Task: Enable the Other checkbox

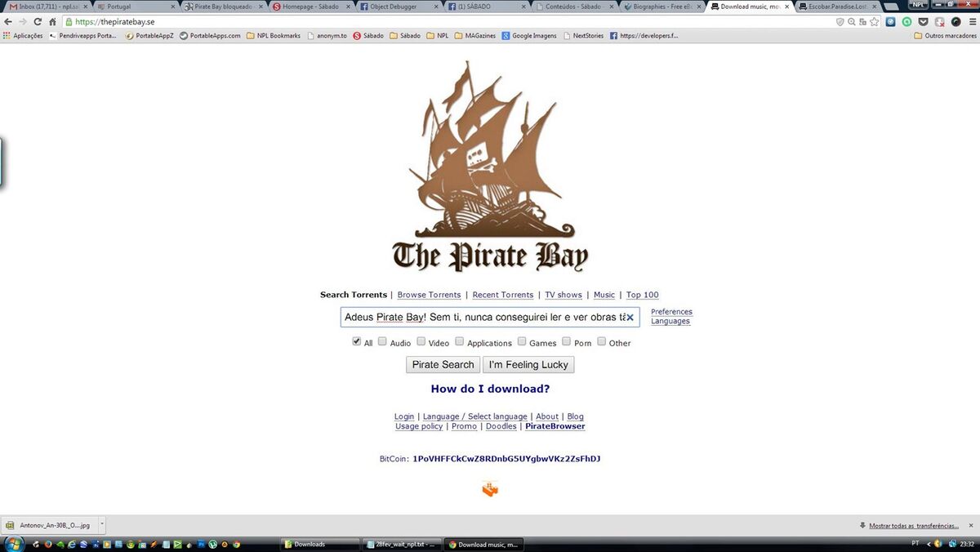Action: 602,341
